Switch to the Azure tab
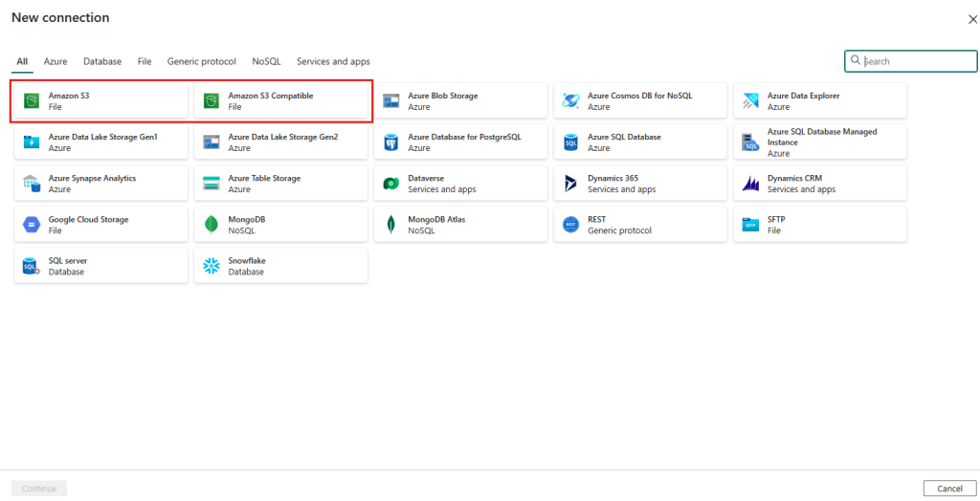980x501 pixels. coord(56,61)
